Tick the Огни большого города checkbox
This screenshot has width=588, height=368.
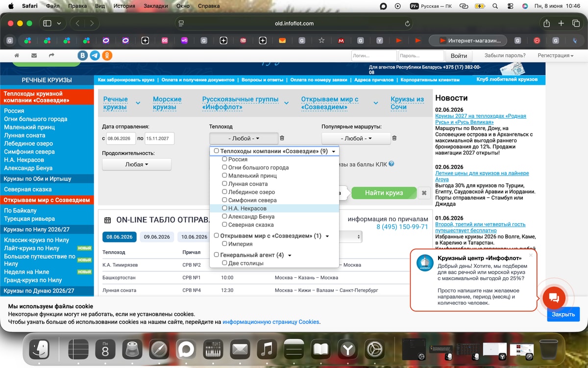(x=224, y=167)
